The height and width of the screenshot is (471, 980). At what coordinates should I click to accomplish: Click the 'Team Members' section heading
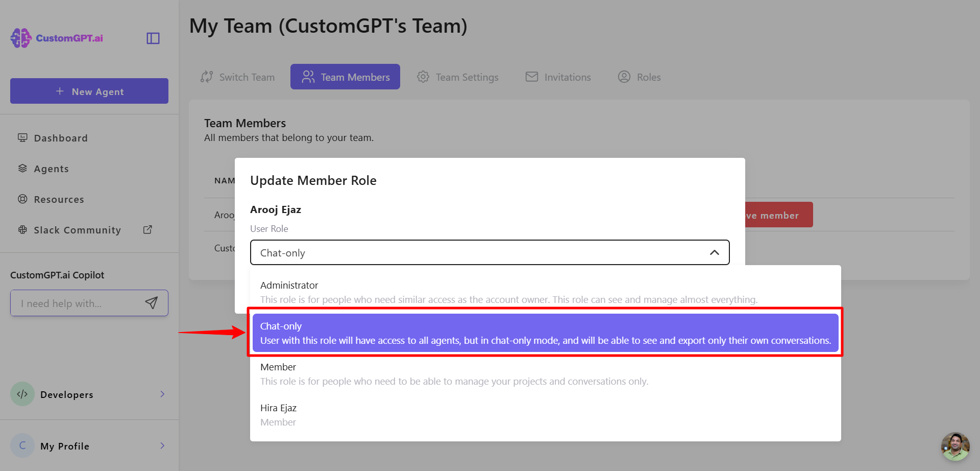coord(245,123)
